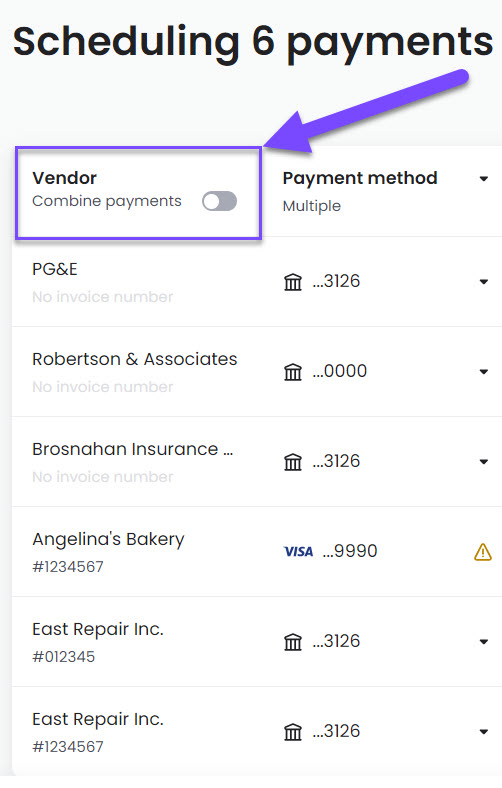Expand Brosnahan Insurance payment dropdown arrow

[x=484, y=461]
